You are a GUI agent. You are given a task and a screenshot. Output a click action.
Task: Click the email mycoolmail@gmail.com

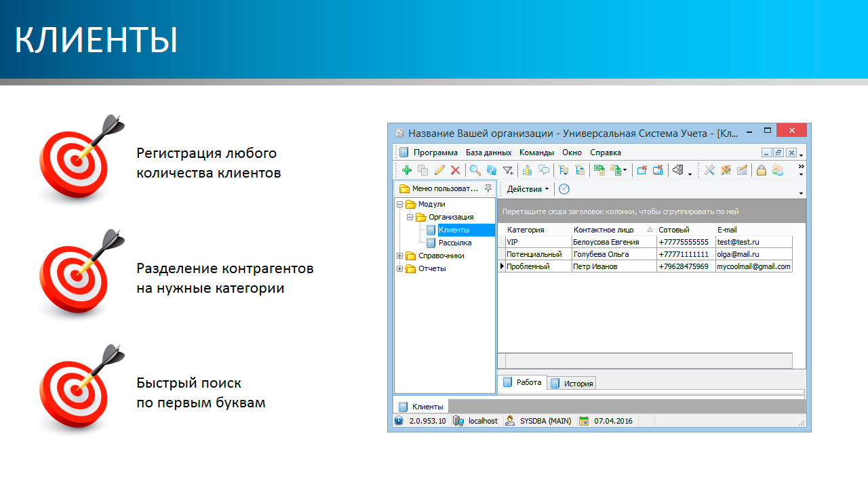[753, 266]
